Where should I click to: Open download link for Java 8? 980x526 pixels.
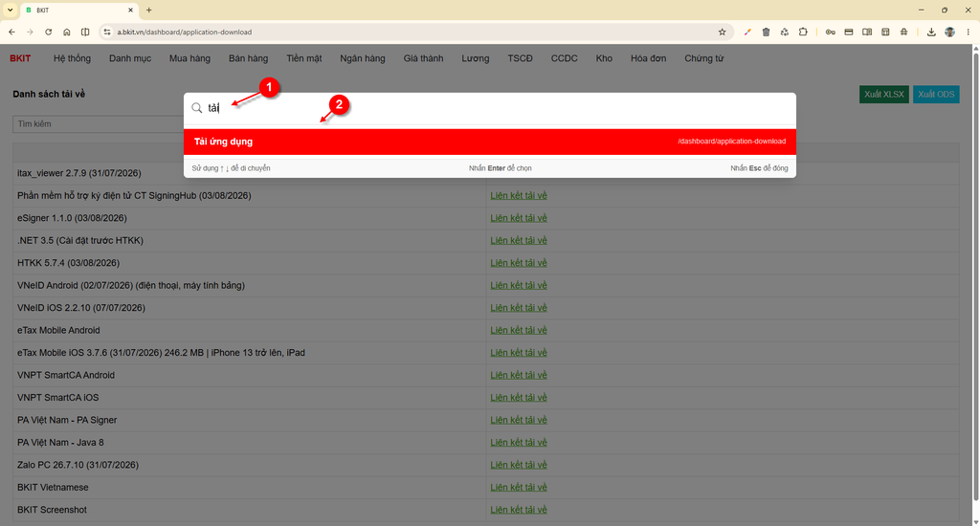click(x=518, y=443)
